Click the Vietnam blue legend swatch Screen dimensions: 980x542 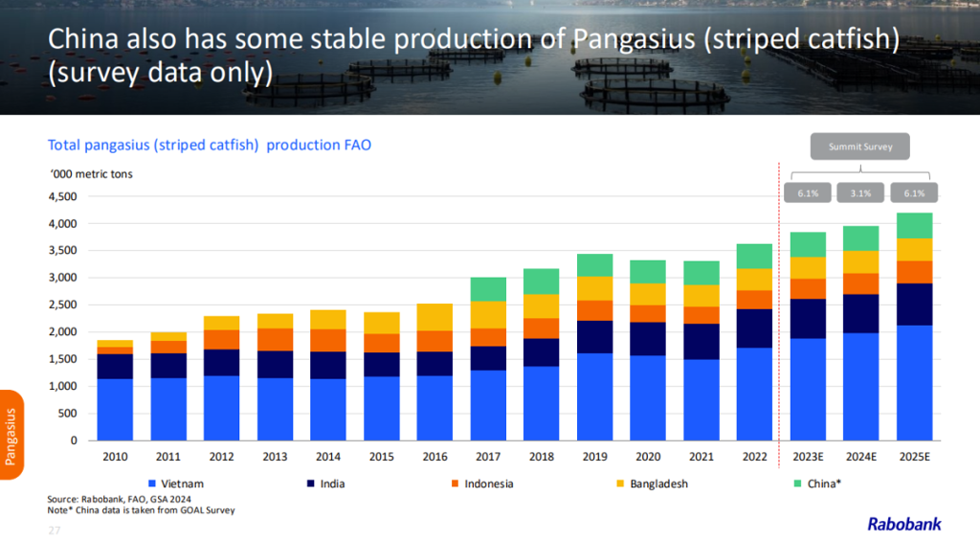tap(153, 484)
